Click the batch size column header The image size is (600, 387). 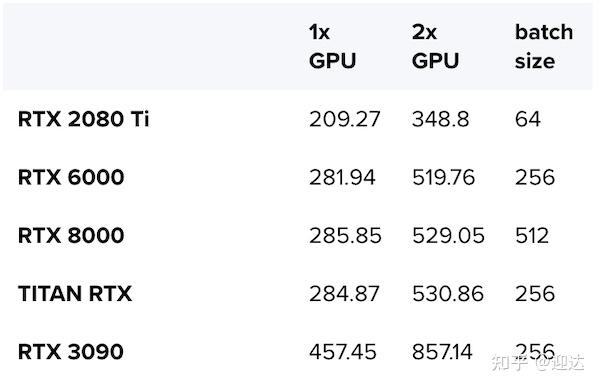544,46
